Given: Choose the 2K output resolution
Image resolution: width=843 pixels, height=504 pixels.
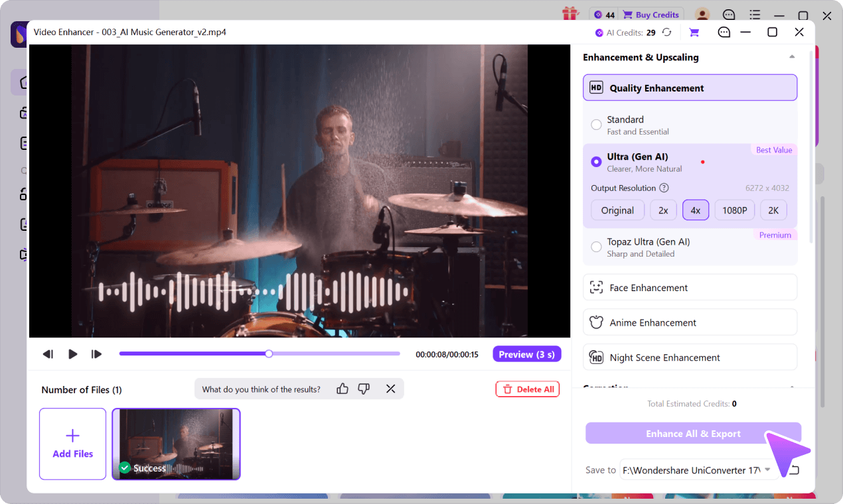Looking at the screenshot, I should tap(773, 210).
